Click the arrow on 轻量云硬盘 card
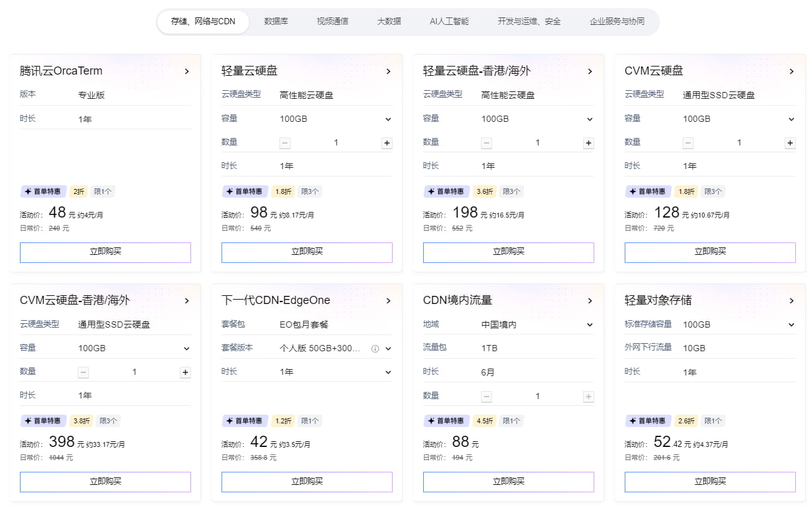This screenshot has height=506, width=812. 388,71
